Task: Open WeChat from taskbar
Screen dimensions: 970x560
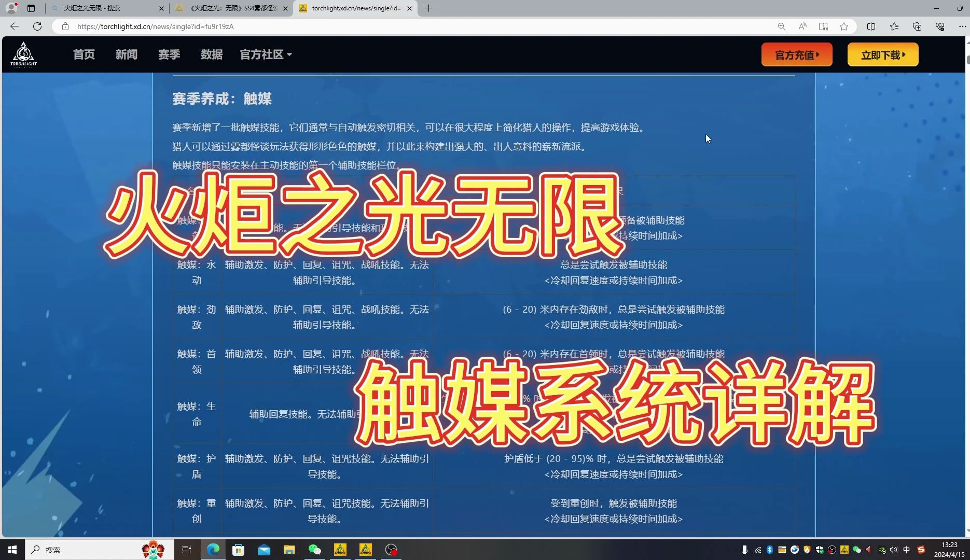Action: point(315,550)
